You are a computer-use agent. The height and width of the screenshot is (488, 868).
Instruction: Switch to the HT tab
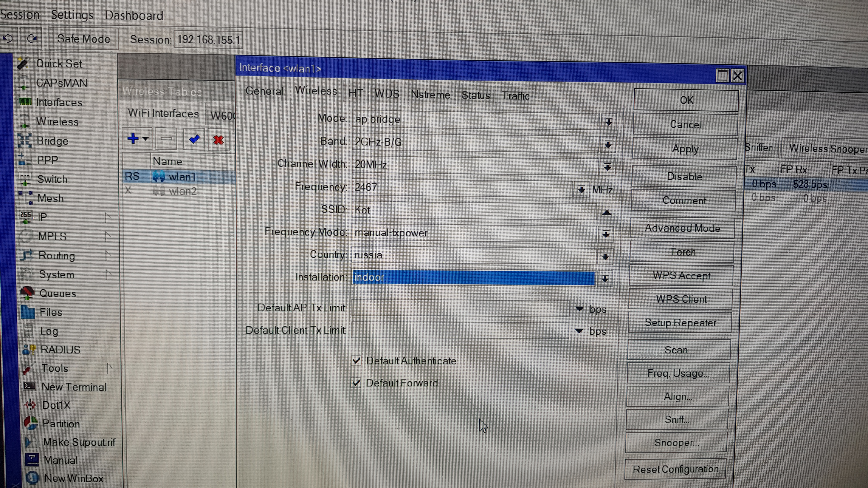tap(355, 93)
